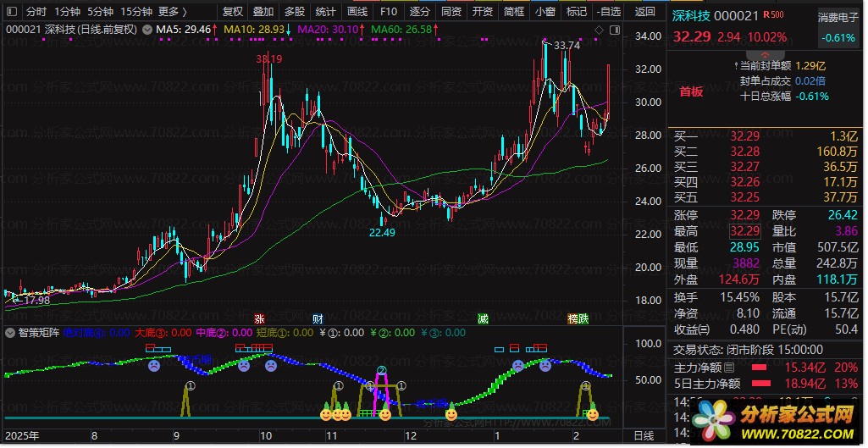Click the 返回 back button

(644, 12)
